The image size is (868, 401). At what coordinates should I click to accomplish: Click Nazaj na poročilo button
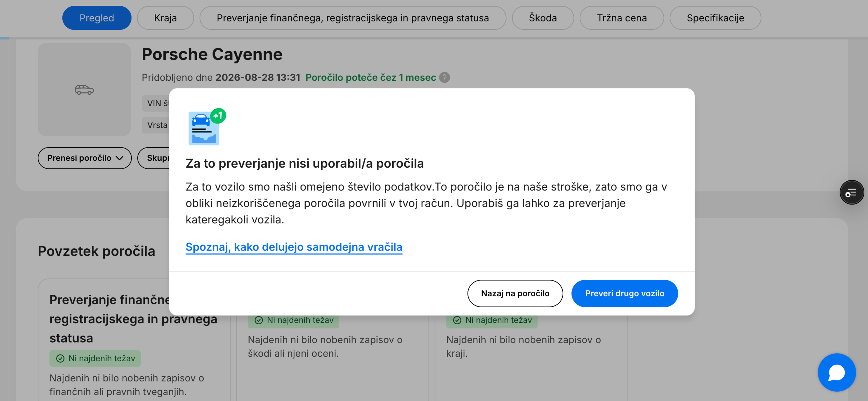[x=515, y=293]
